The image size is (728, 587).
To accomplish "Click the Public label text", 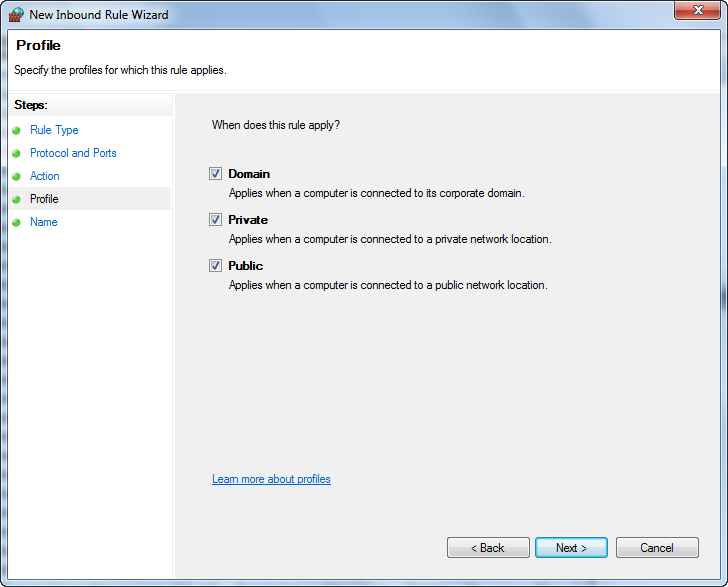I will [246, 266].
